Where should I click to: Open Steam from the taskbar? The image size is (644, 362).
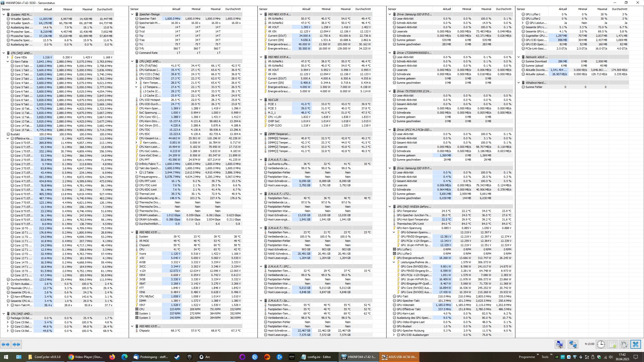pos(177,357)
